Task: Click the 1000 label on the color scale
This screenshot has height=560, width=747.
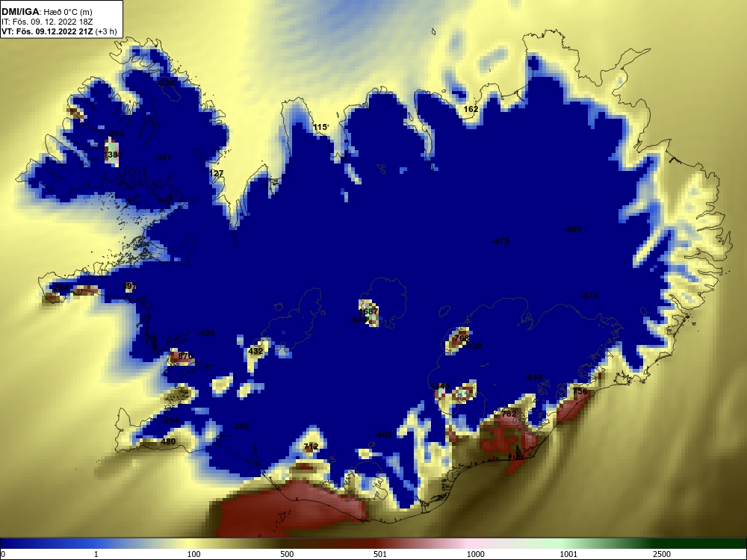Action: [x=475, y=554]
